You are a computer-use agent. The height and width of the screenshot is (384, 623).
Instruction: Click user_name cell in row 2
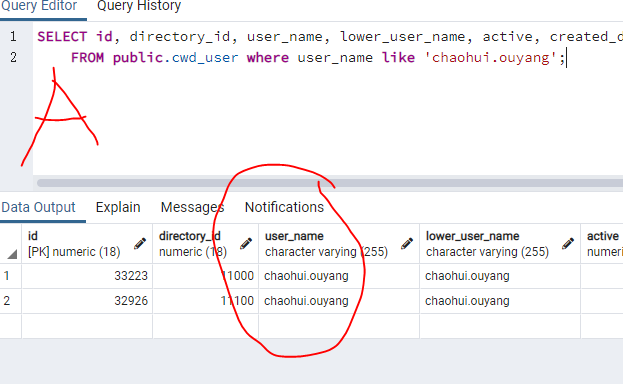(x=339, y=301)
